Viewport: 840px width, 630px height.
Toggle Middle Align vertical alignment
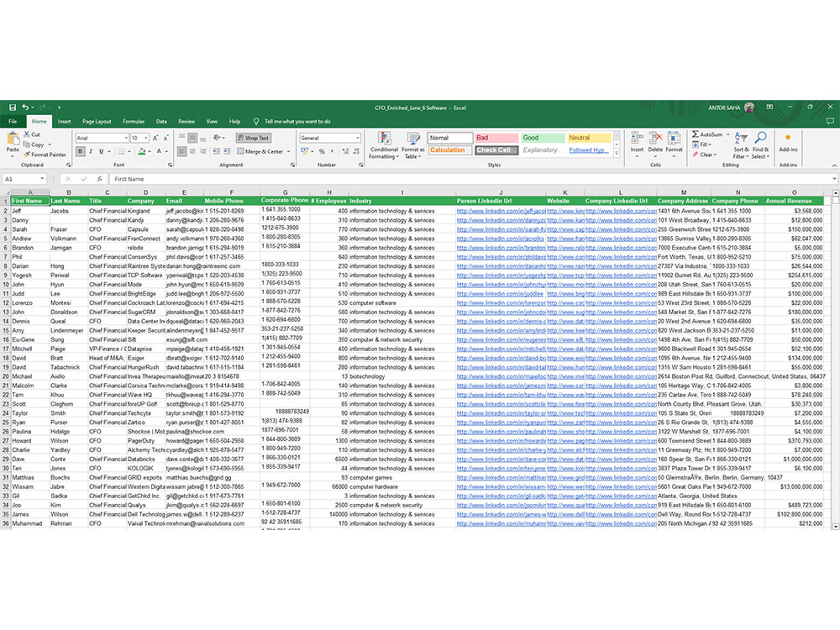coord(193,138)
